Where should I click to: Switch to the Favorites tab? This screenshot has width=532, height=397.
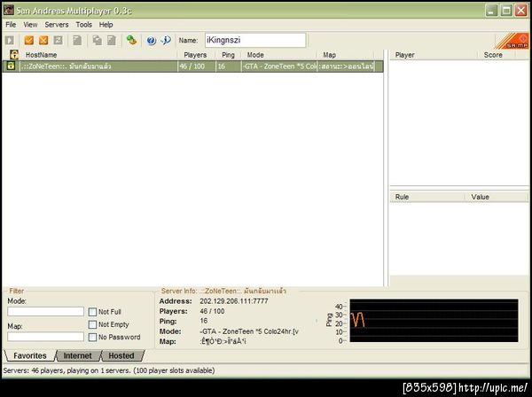click(30, 355)
